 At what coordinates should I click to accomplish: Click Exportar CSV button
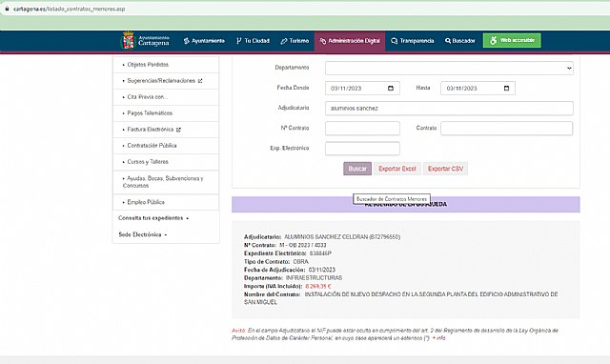coord(445,169)
